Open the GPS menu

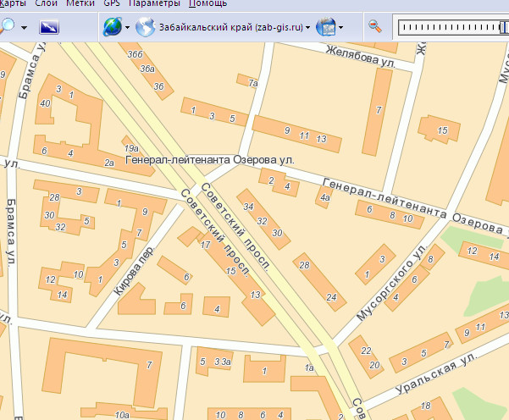(112, 4)
